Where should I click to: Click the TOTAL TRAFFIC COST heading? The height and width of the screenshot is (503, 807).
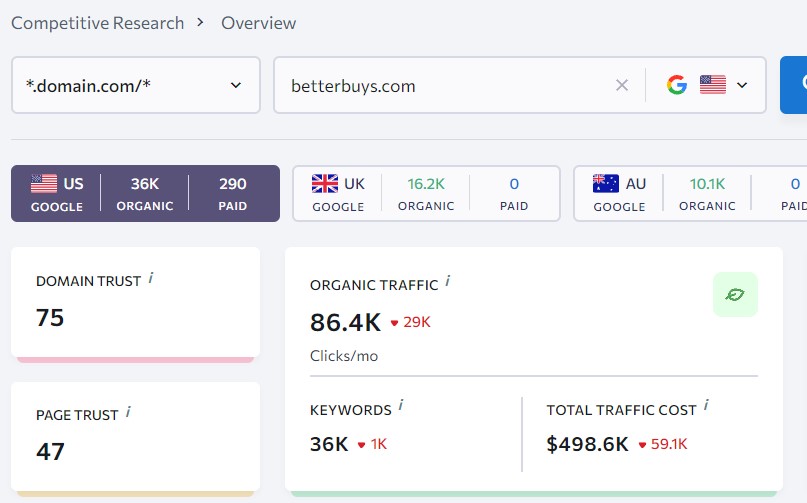621,410
